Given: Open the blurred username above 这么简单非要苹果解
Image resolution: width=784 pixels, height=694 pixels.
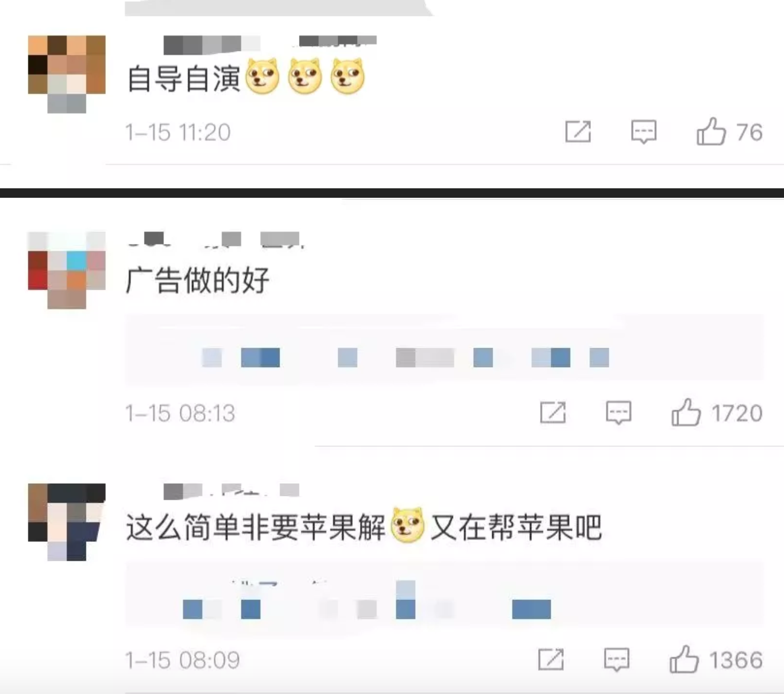Looking at the screenshot, I should tap(232, 490).
